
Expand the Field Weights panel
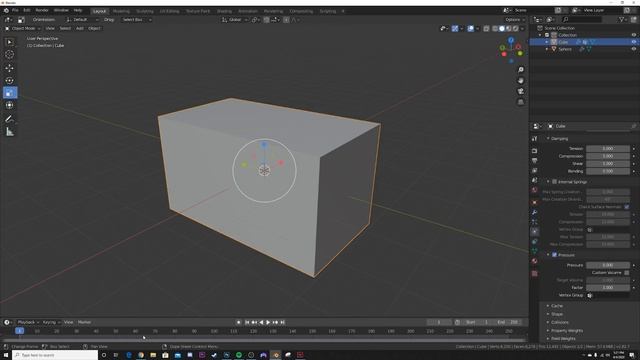pyautogui.click(x=563, y=339)
